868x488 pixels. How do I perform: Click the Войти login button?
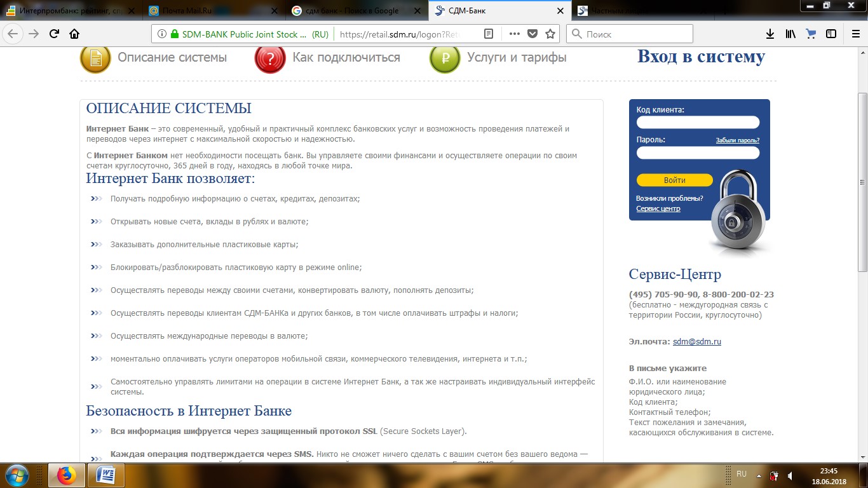coord(675,180)
